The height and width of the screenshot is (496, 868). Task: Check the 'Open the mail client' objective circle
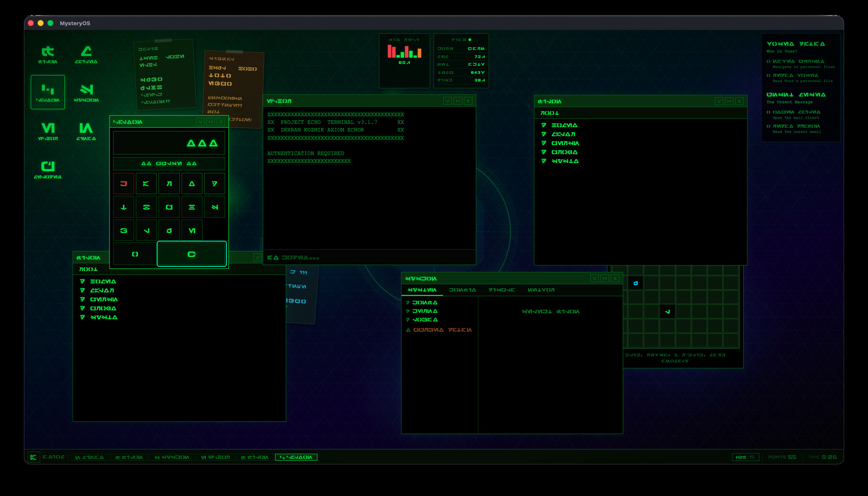768,112
